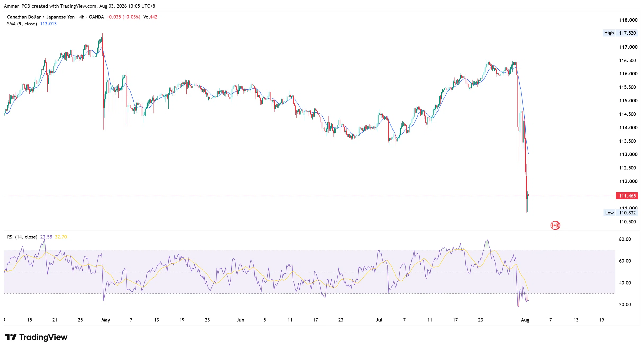The width and height of the screenshot is (644, 349).
Task: Click the red current price tag 111.465
Action: coord(627,196)
